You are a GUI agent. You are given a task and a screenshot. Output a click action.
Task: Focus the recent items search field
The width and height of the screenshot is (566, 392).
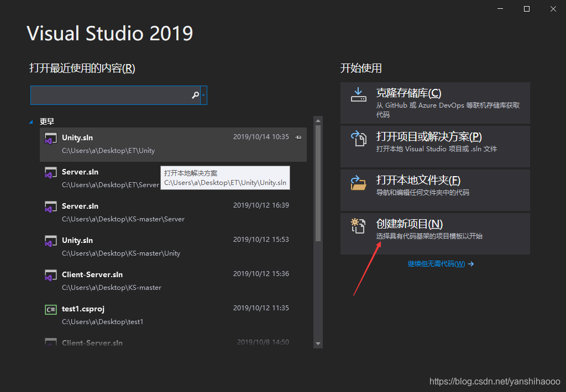(x=116, y=95)
